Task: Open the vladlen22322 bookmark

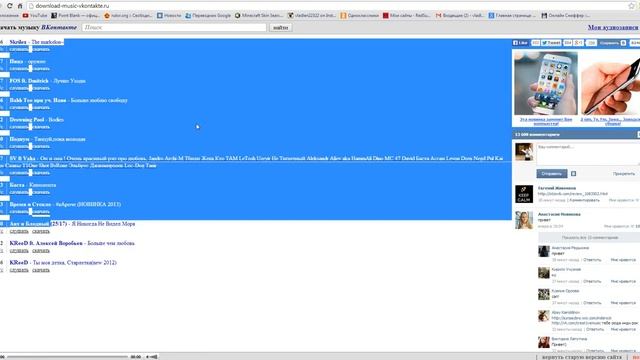Action: pos(312,16)
